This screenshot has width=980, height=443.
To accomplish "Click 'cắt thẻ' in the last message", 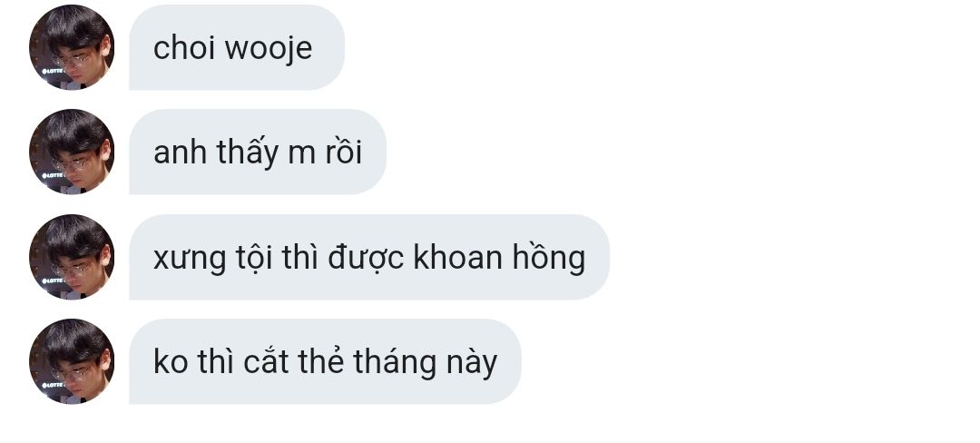I will tap(294, 361).
